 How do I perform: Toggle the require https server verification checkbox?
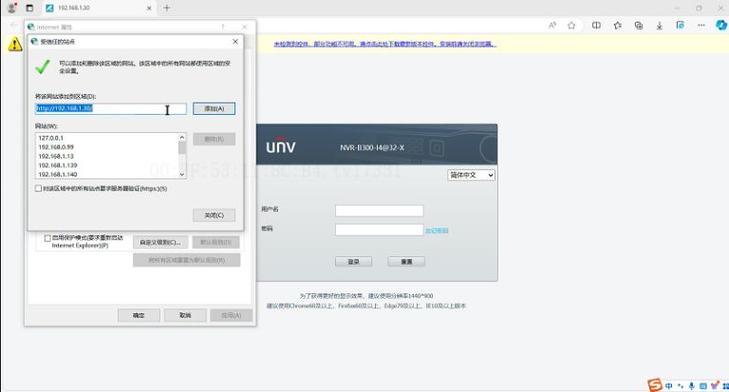pos(38,188)
